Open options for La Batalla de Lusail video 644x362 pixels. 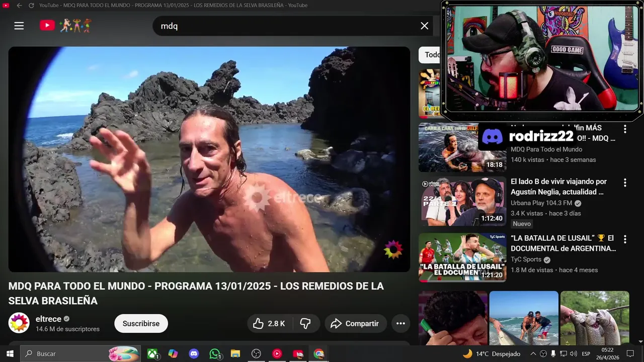point(625,239)
